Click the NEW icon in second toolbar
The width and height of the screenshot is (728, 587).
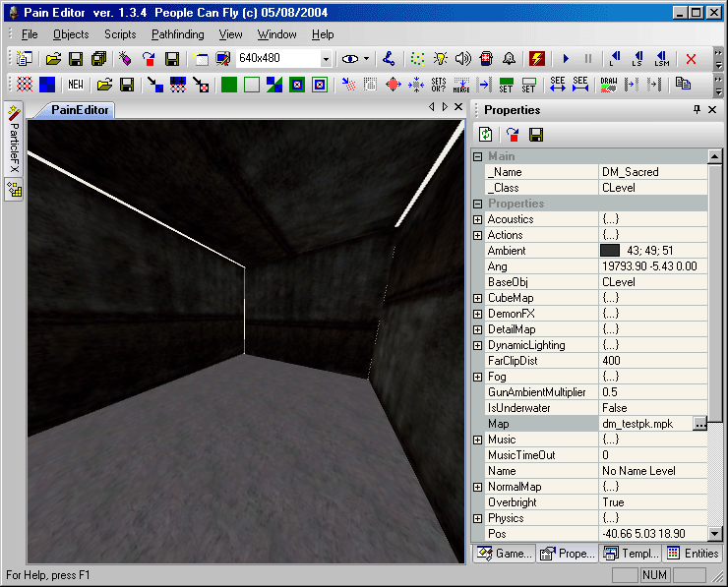76,85
